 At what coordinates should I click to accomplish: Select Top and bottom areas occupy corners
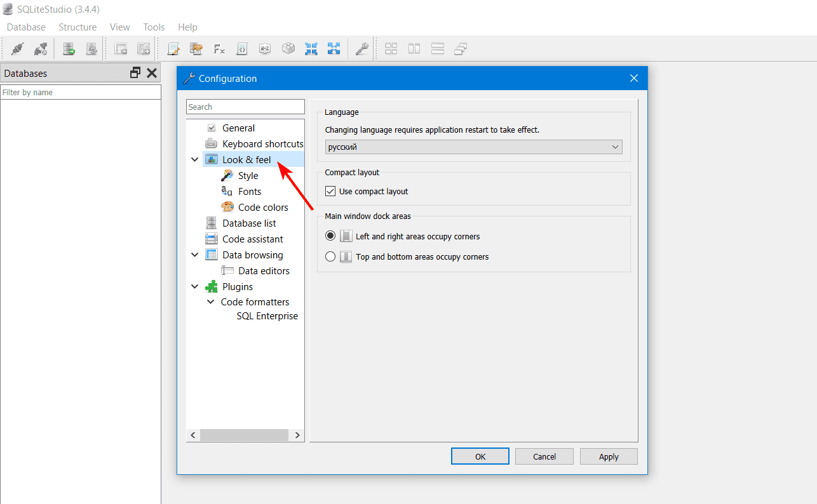click(330, 257)
